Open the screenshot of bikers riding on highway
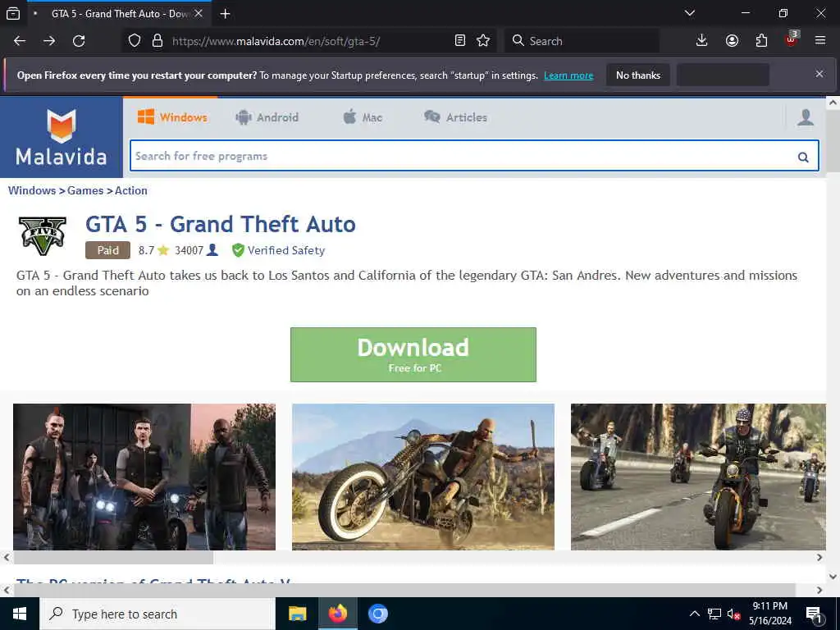840x630 pixels. [x=698, y=477]
